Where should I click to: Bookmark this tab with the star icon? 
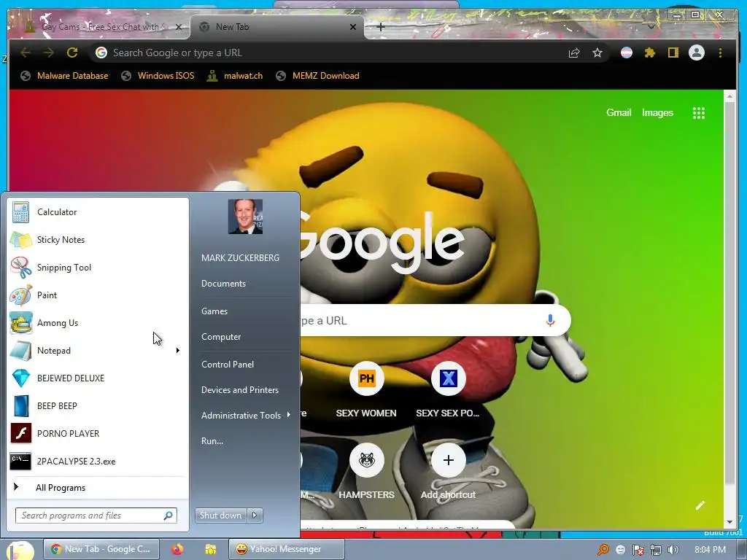(x=597, y=52)
